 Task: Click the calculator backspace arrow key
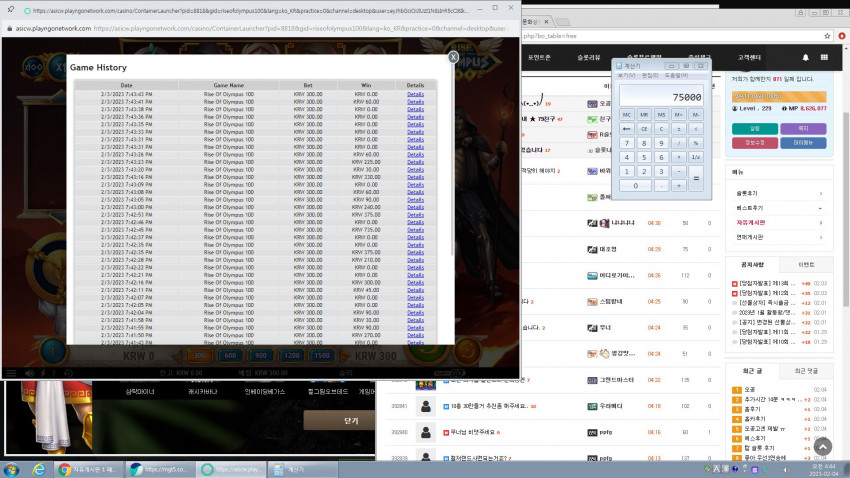point(627,129)
